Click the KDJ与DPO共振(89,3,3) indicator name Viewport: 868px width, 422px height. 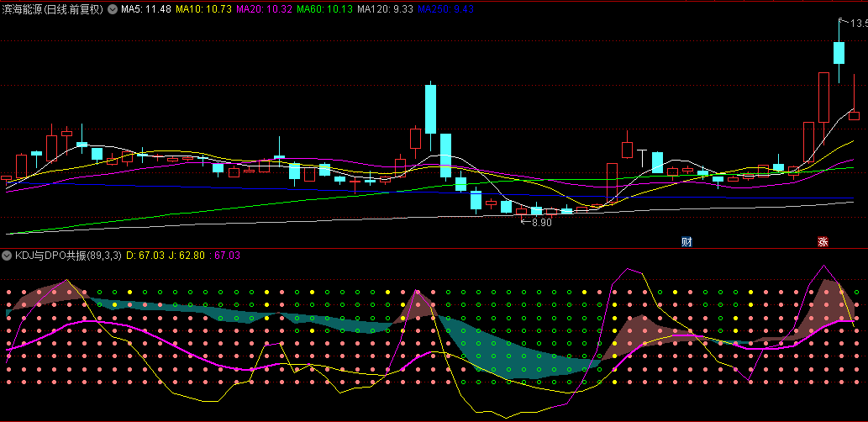68,256
